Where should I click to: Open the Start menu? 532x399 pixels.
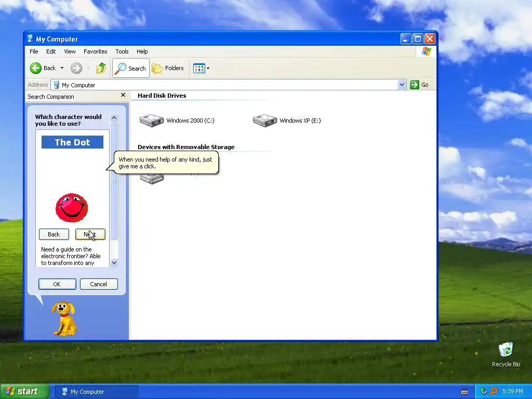point(24,392)
